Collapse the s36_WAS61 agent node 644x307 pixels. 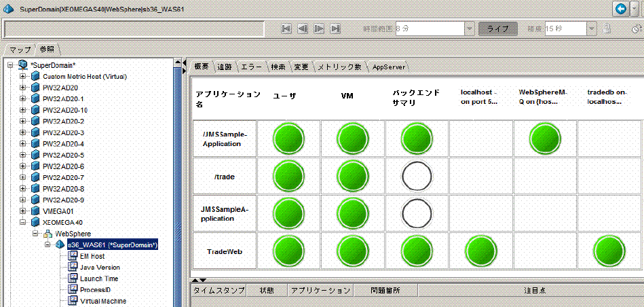48,245
